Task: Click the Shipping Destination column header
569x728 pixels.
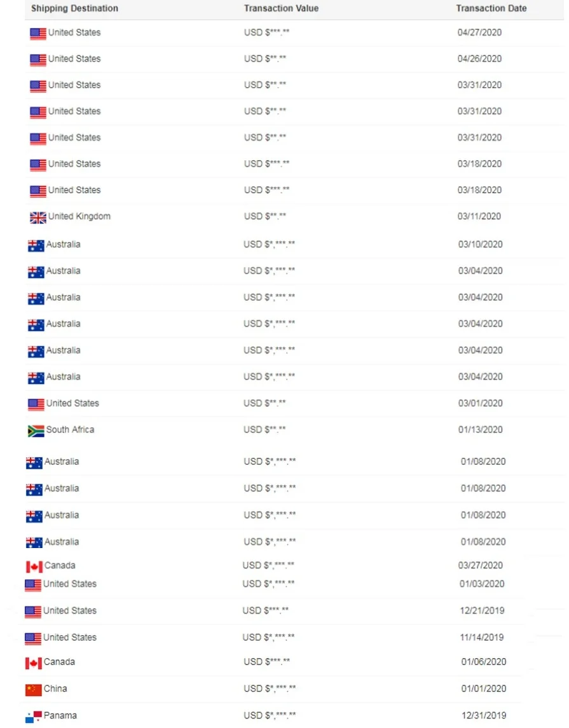Action: (x=75, y=8)
